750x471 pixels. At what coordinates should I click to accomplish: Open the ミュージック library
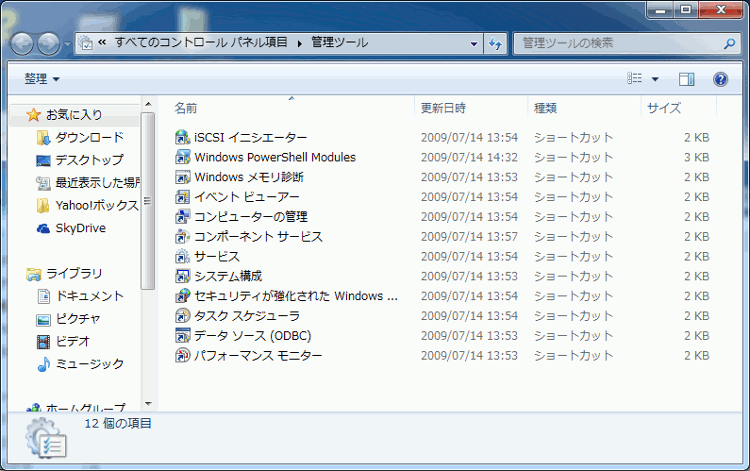pyautogui.click(x=90, y=364)
